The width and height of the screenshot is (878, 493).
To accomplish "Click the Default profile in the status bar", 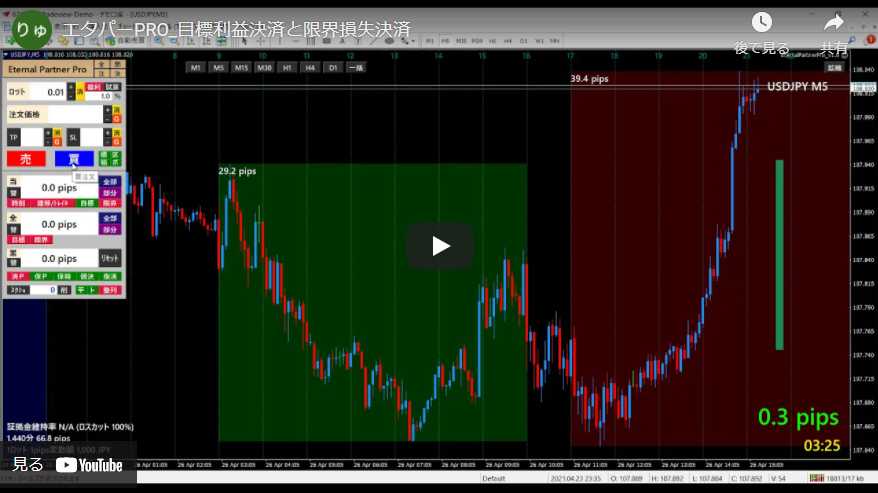I will pyautogui.click(x=493, y=478).
